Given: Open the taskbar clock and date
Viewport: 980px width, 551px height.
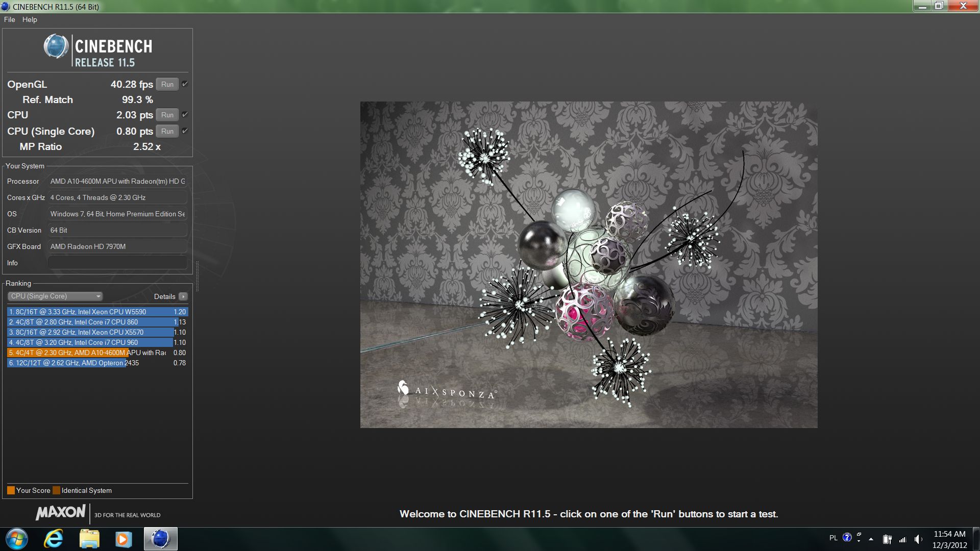Looking at the screenshot, I should point(949,539).
